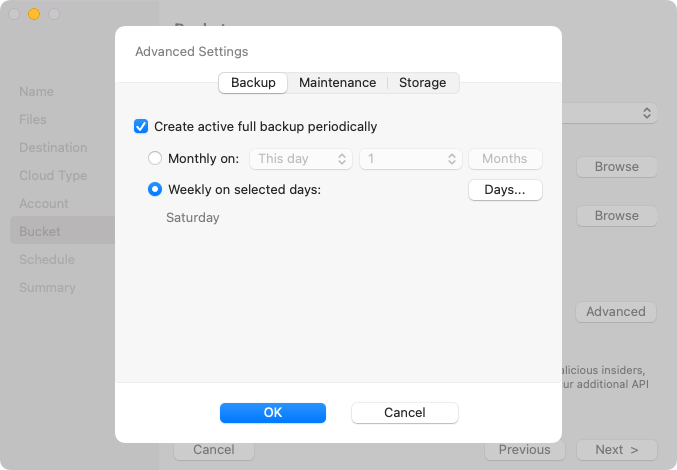
Task: Click the lower Browse button
Action: 617,216
